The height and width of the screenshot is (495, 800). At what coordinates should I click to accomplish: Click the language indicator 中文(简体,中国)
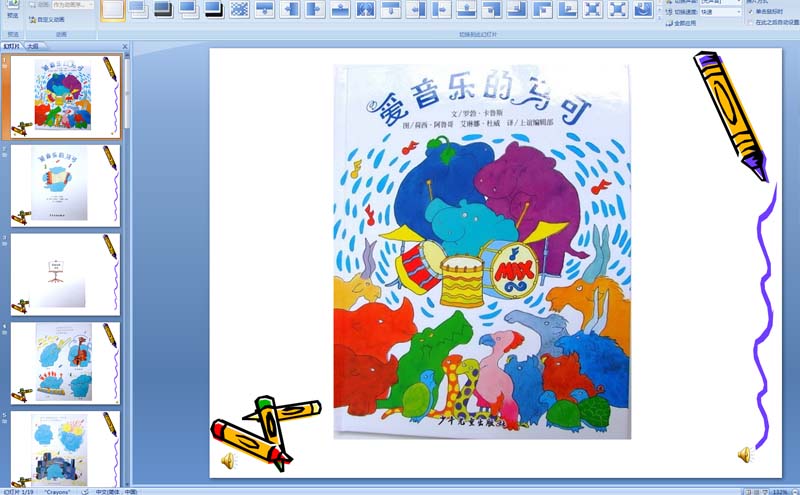116,492
